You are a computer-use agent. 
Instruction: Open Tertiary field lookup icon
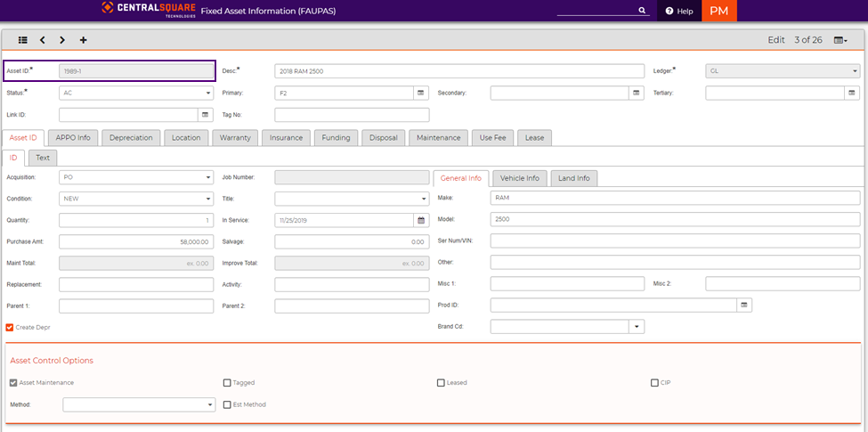click(x=852, y=93)
